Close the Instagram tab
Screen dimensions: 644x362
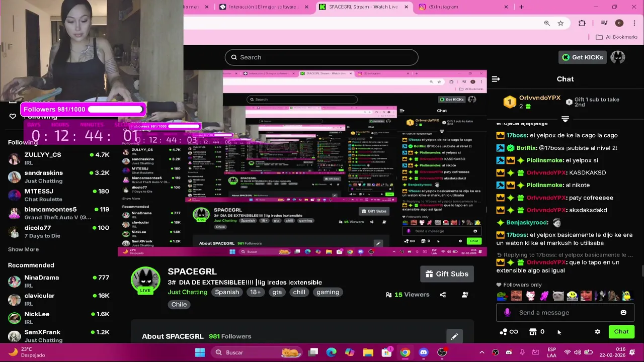[x=506, y=7]
